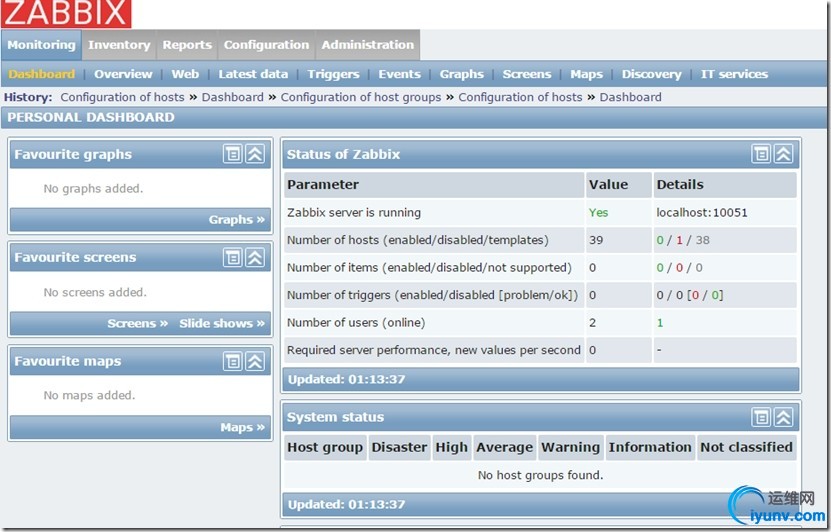Go to Latest data
This screenshot has height=532, width=831.
pyautogui.click(x=253, y=74)
